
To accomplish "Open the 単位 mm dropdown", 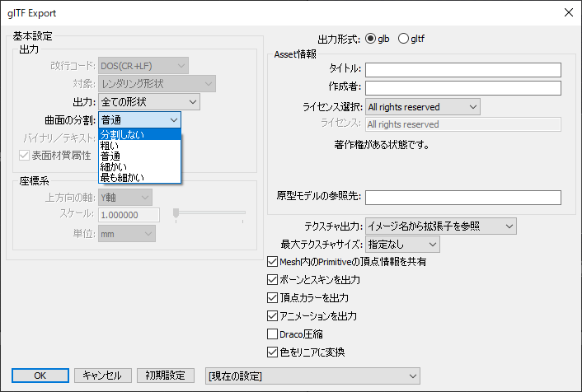I will (127, 234).
